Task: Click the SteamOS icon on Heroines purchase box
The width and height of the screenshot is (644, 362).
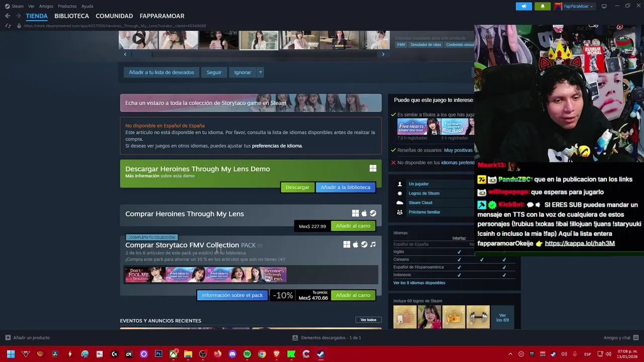Action: tap(373, 213)
